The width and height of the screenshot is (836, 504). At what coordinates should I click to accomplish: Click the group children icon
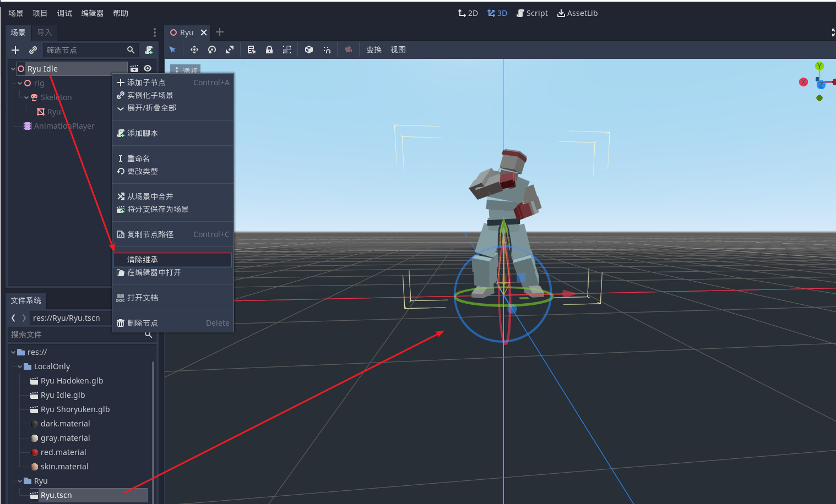click(x=287, y=50)
